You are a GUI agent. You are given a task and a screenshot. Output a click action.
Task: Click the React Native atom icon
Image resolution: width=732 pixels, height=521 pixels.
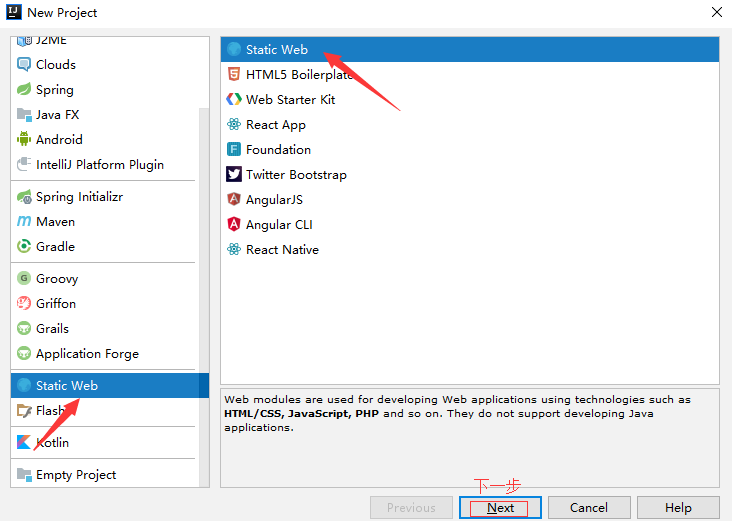(x=234, y=249)
